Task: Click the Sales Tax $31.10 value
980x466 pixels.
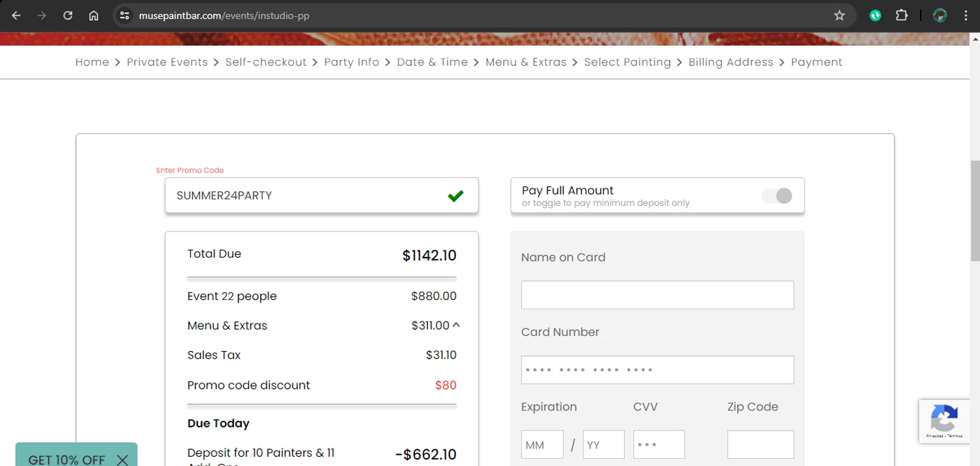Action: tap(441, 355)
